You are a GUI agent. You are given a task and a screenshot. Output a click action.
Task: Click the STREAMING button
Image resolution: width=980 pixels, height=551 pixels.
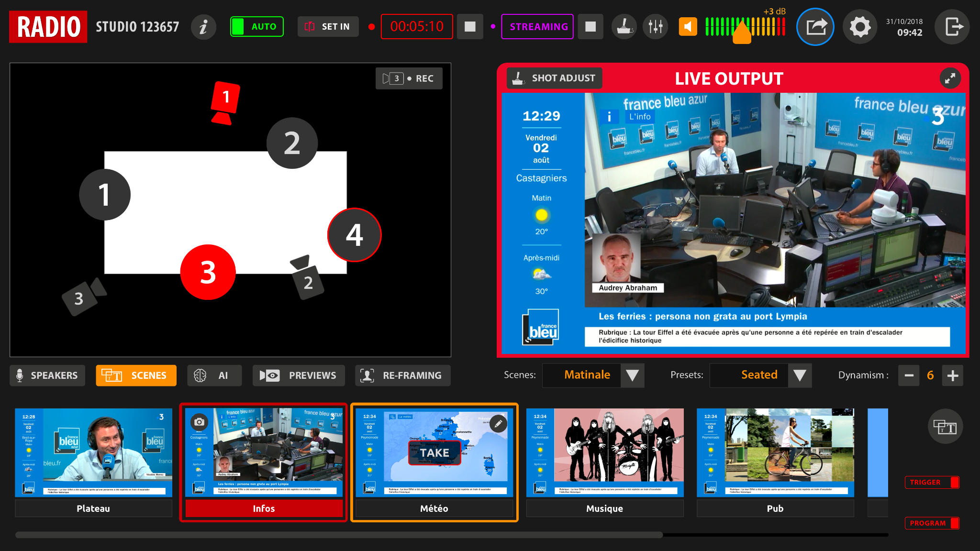click(537, 27)
